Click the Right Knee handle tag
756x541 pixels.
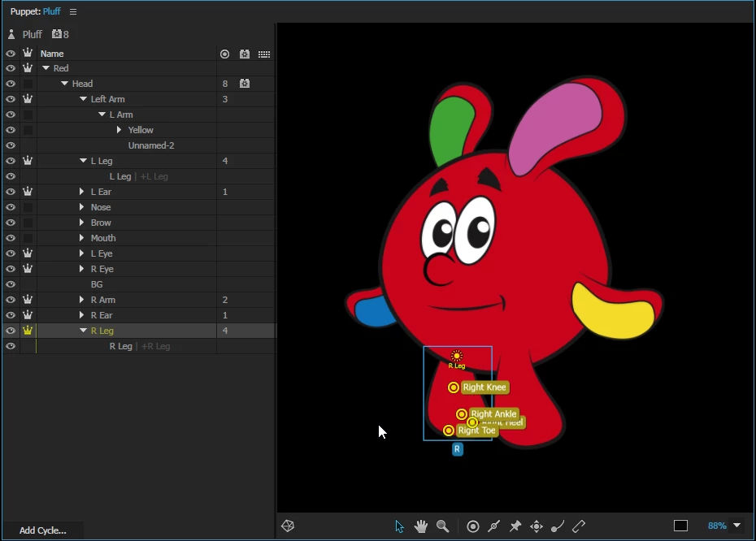coord(484,387)
